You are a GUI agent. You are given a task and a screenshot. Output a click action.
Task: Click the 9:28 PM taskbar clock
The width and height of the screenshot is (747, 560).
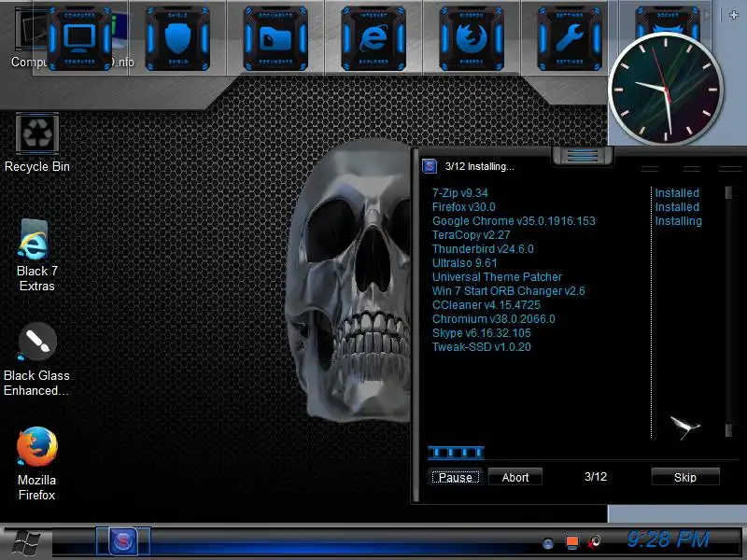669,539
